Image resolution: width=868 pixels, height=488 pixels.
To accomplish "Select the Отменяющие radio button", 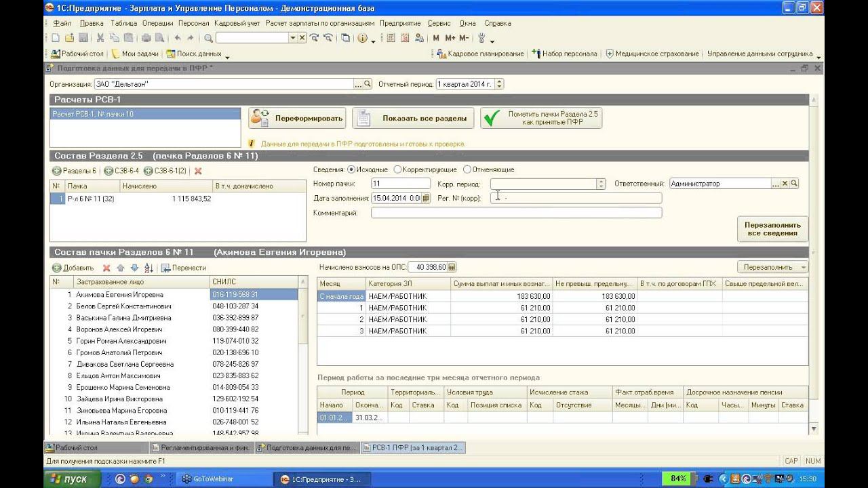I will point(467,169).
